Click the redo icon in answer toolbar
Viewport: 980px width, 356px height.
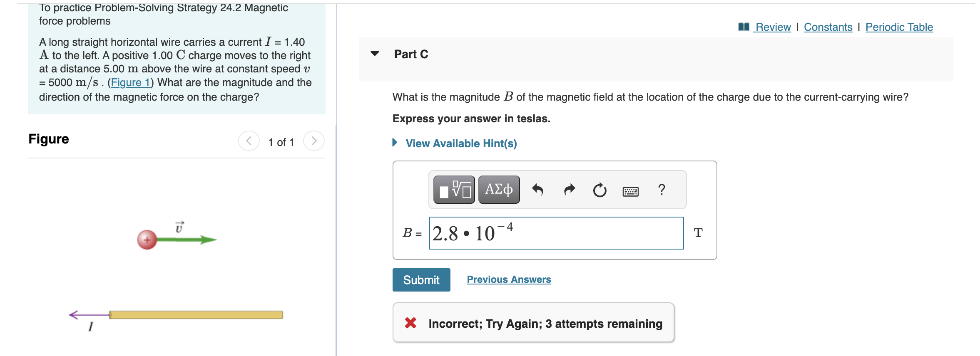569,189
